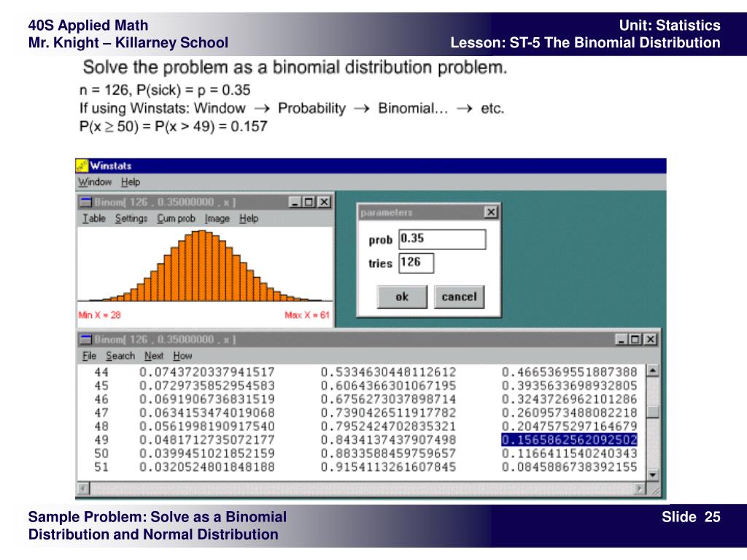Click row 50 value 0.0399451021852159
This screenshot has width=747, height=560.
[x=206, y=454]
